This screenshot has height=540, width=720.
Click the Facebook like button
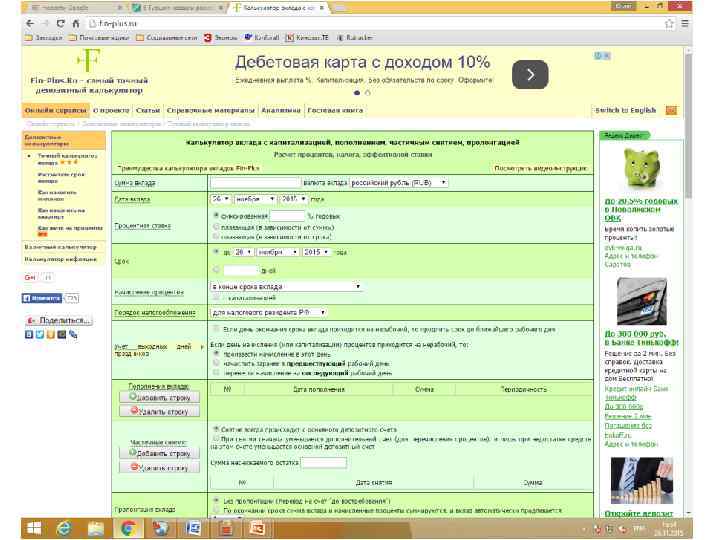click(42, 298)
